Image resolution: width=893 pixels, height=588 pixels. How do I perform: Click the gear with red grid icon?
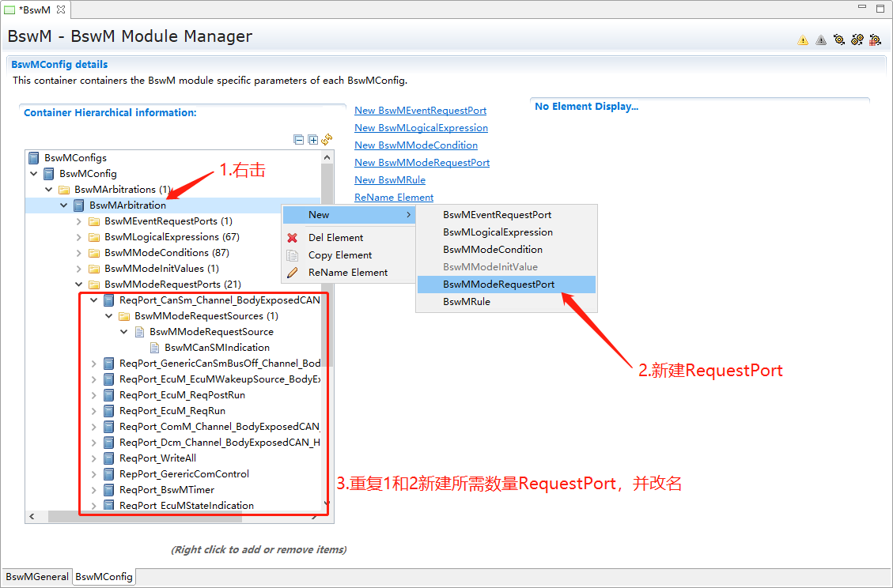875,40
